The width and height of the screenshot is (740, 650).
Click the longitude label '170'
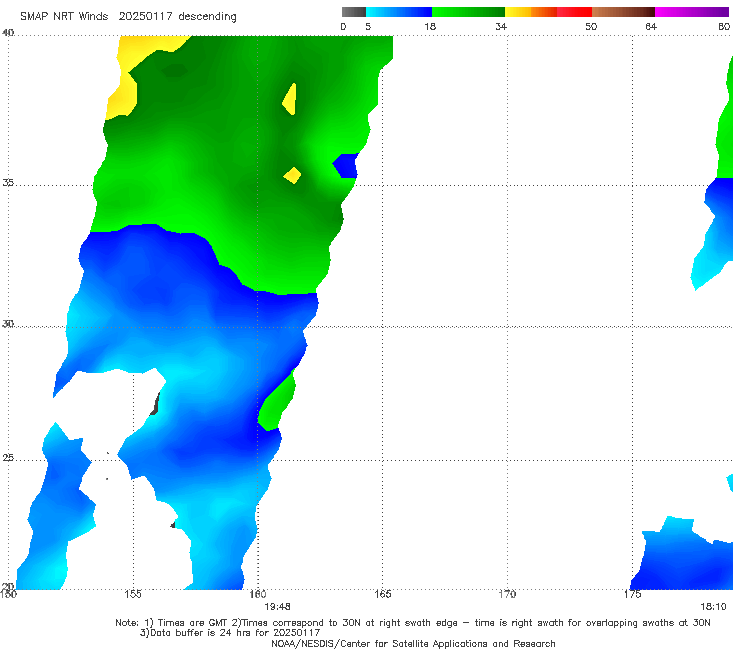point(507,594)
